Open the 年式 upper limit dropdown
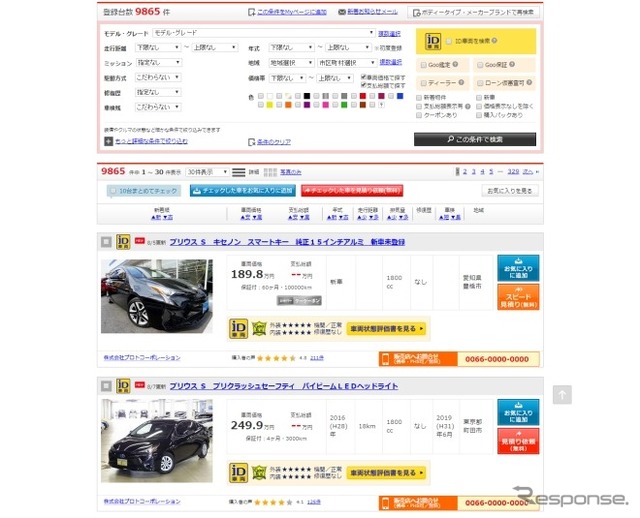Viewport: 640px width, 518px height. [x=348, y=48]
